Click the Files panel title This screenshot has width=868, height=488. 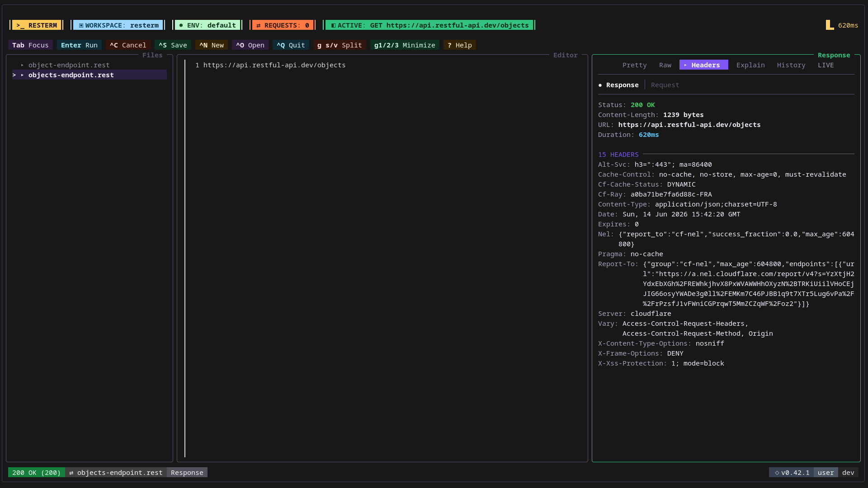(152, 55)
